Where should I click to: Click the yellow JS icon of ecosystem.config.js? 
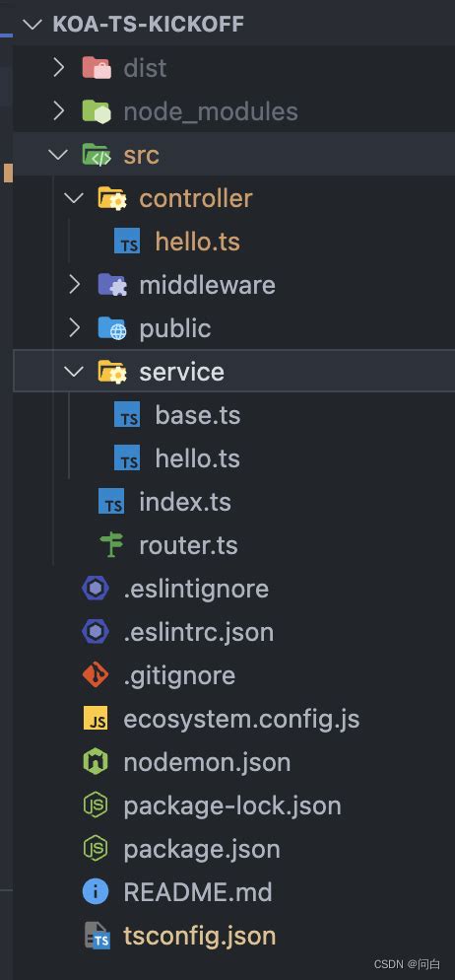(96, 719)
